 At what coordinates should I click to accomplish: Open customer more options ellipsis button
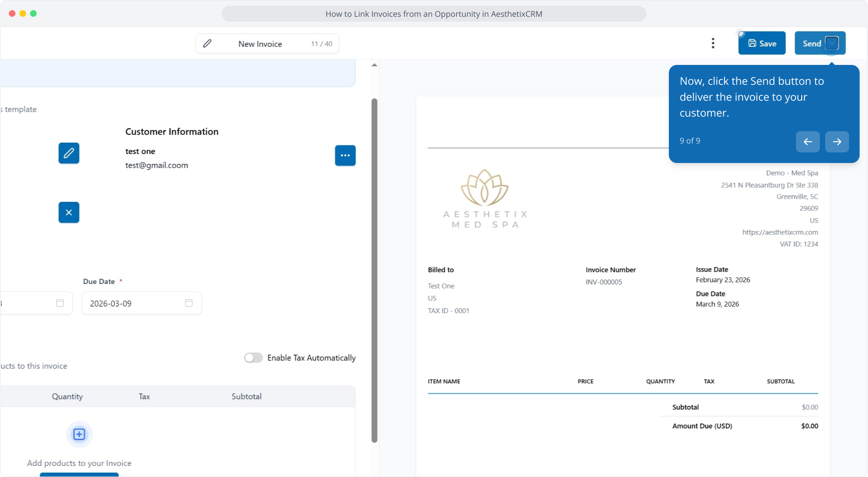click(345, 155)
